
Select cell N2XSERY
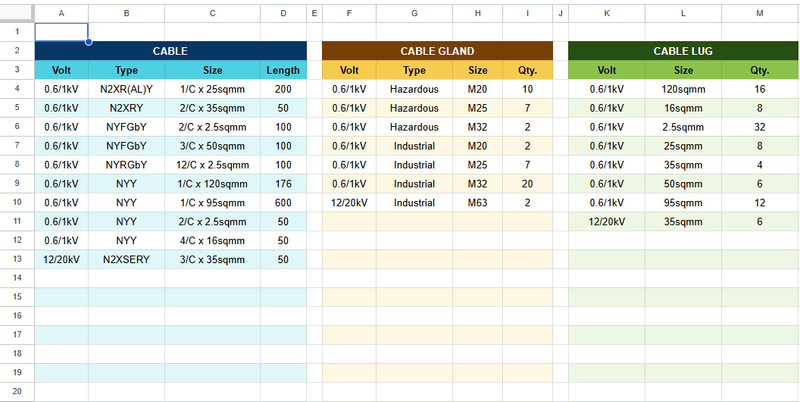(127, 259)
